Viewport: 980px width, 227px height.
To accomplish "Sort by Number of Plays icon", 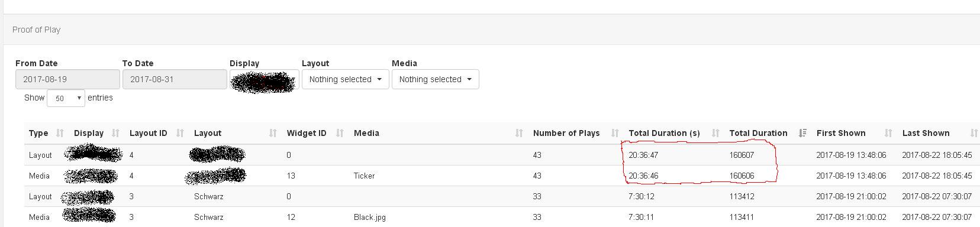I will click(x=615, y=133).
